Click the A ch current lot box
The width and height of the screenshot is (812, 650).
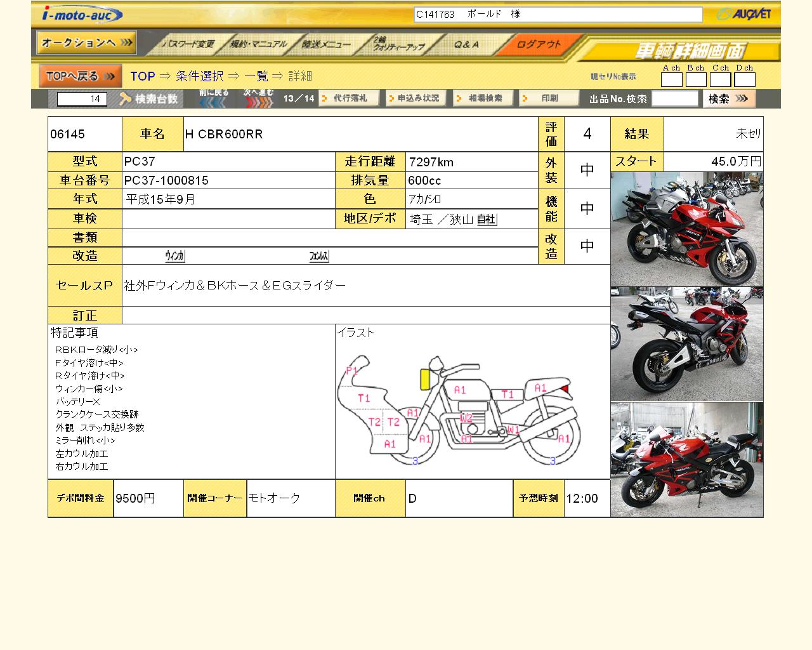click(672, 79)
